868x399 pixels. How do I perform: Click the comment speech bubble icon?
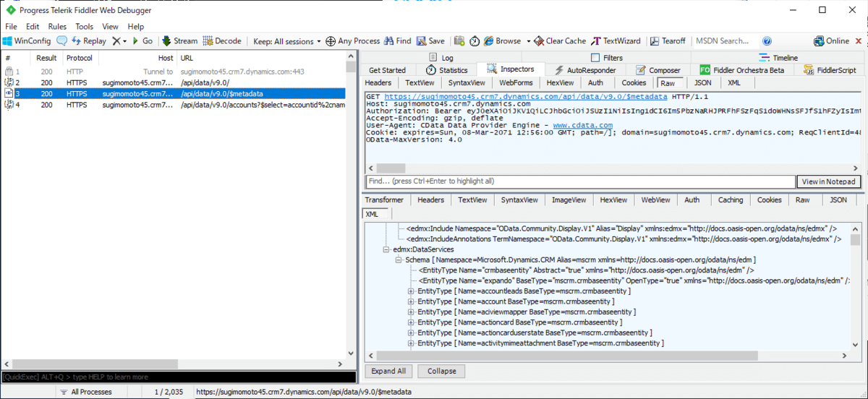tap(62, 41)
